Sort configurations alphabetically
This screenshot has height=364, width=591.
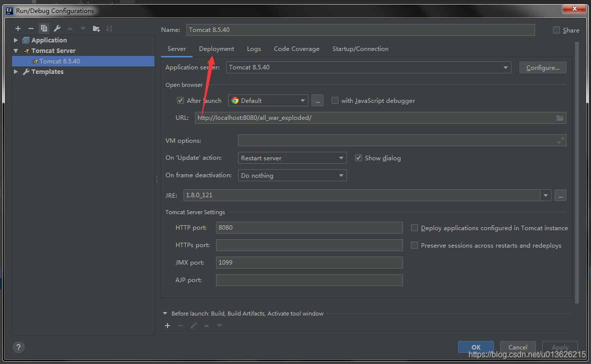tap(109, 28)
